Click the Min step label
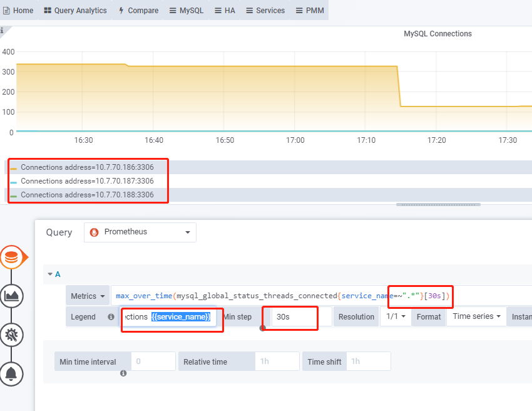The height and width of the screenshot is (411, 532). coord(237,317)
